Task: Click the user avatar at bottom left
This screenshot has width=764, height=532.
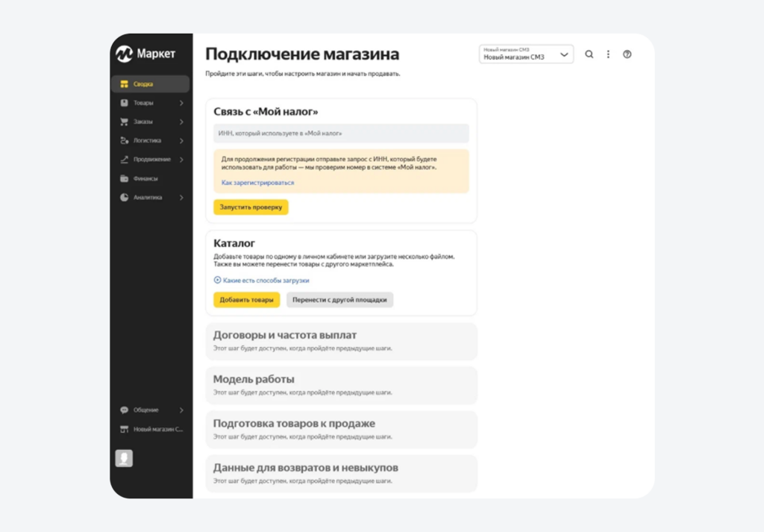Action: click(x=124, y=457)
